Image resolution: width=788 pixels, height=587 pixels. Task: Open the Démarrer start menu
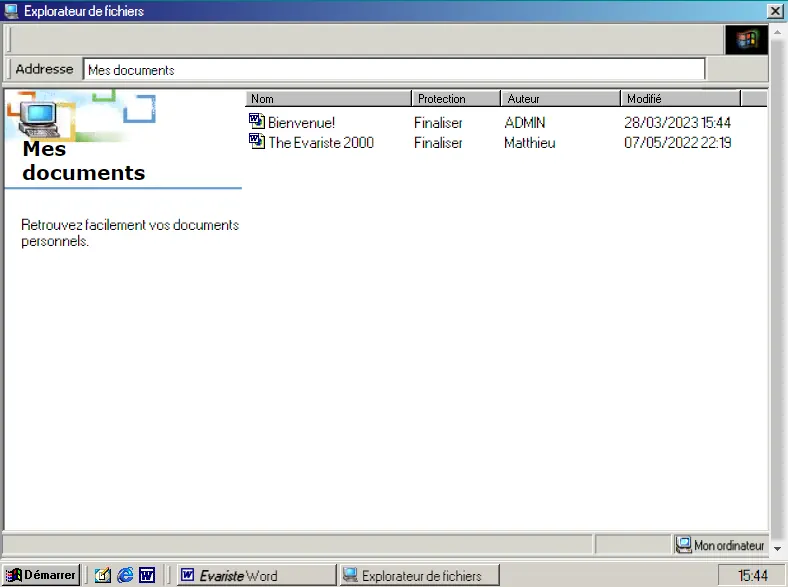pyautogui.click(x=41, y=575)
